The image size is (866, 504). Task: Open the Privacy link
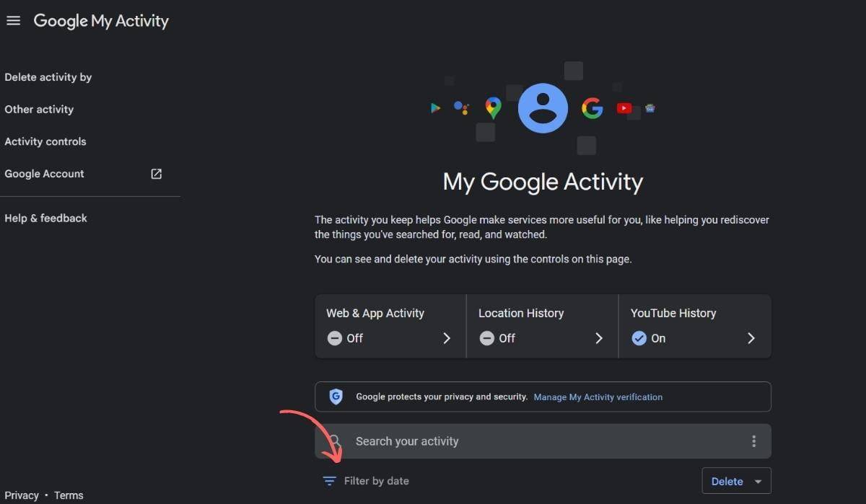(22, 495)
